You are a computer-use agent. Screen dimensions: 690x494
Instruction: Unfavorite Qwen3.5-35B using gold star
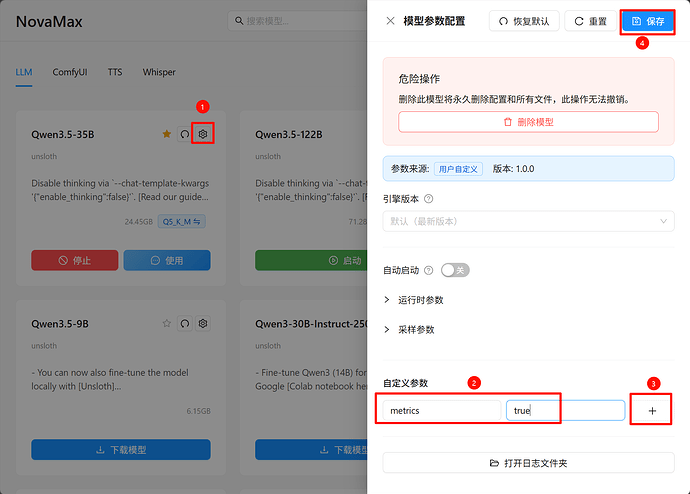[166, 134]
